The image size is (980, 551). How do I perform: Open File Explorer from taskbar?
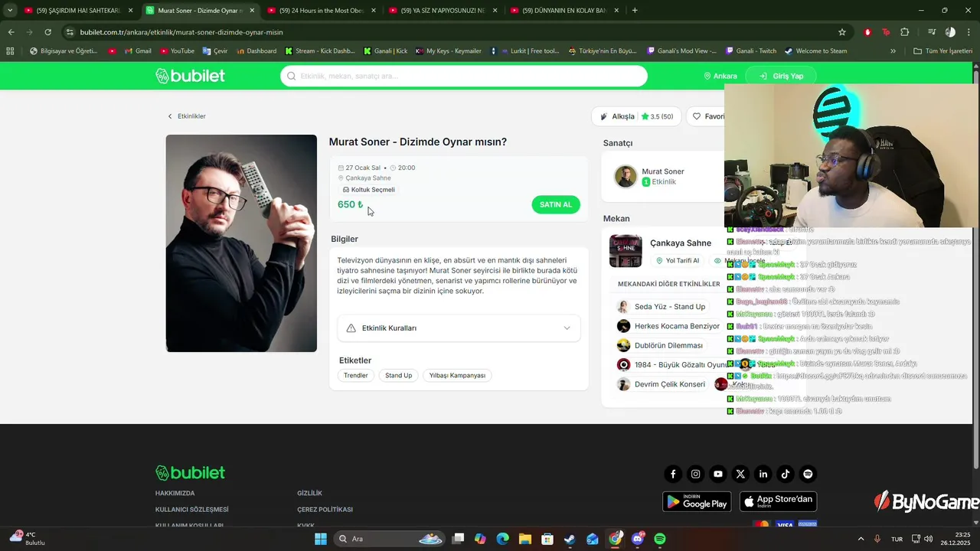click(x=524, y=539)
